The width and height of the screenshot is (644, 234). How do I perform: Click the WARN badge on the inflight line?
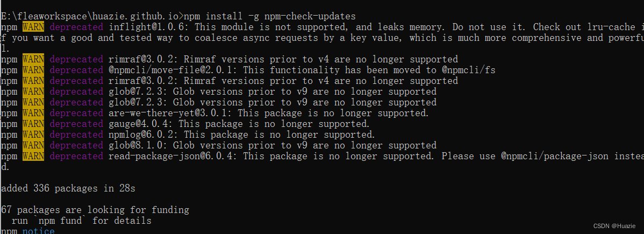[33, 27]
